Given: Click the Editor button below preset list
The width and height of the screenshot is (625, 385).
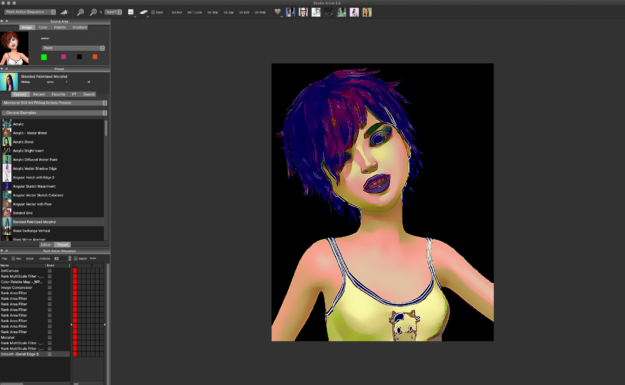Looking at the screenshot, I should [x=46, y=245].
